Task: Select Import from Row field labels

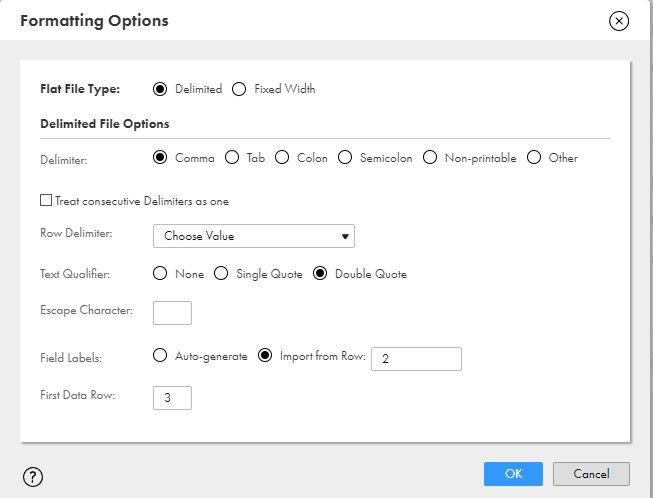Action: pos(265,356)
